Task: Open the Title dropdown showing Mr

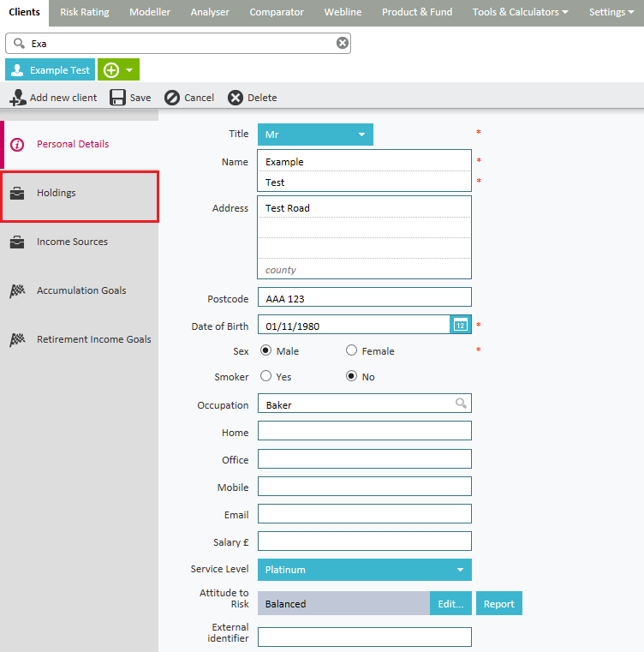Action: 315,135
